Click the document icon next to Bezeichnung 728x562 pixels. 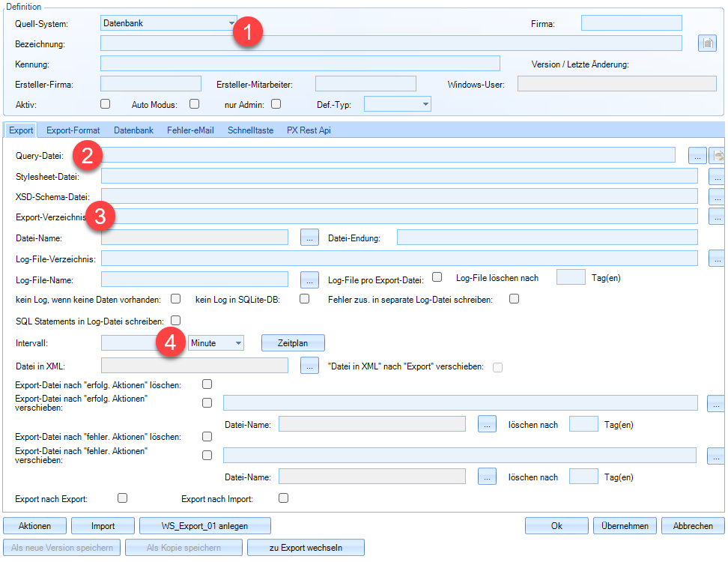tap(707, 43)
